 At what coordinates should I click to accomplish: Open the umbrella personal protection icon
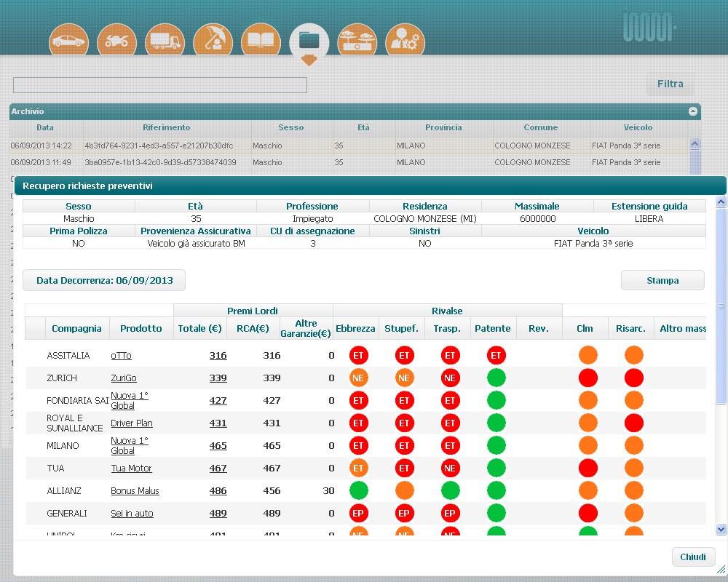point(213,41)
